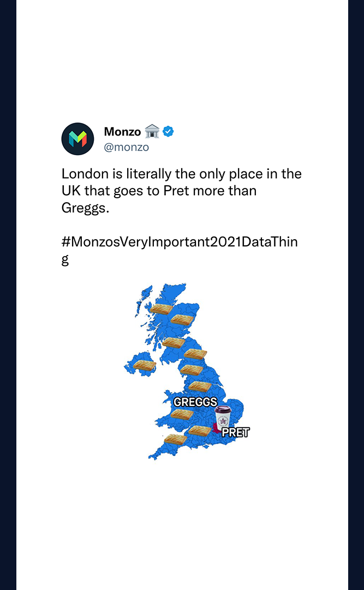The height and width of the screenshot is (590, 364).
Task: Click the PRET label on the map
Action: point(235,433)
